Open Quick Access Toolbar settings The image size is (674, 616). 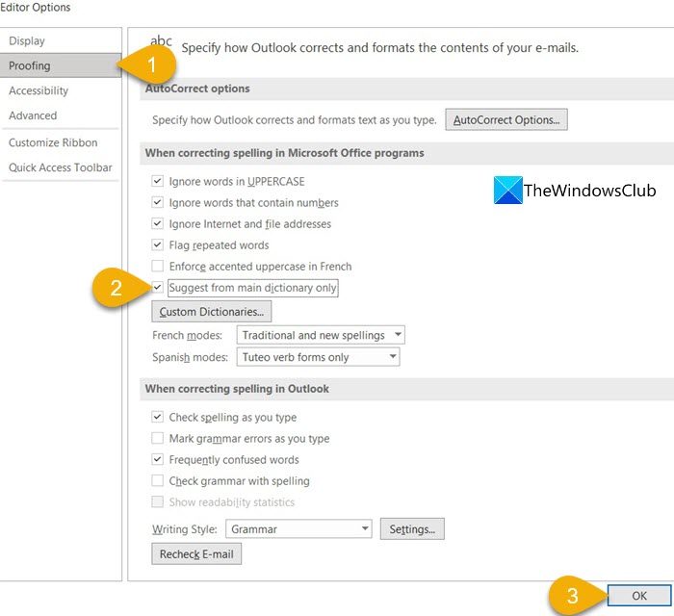click(x=60, y=167)
